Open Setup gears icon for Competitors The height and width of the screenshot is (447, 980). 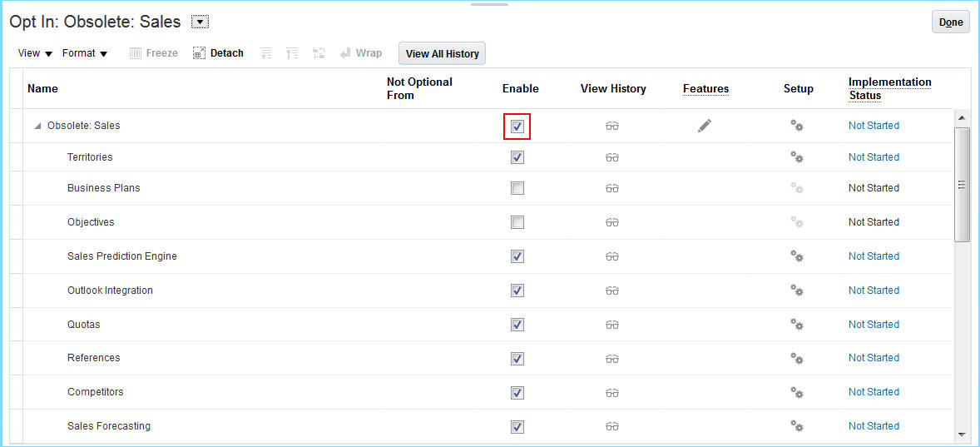click(x=796, y=392)
